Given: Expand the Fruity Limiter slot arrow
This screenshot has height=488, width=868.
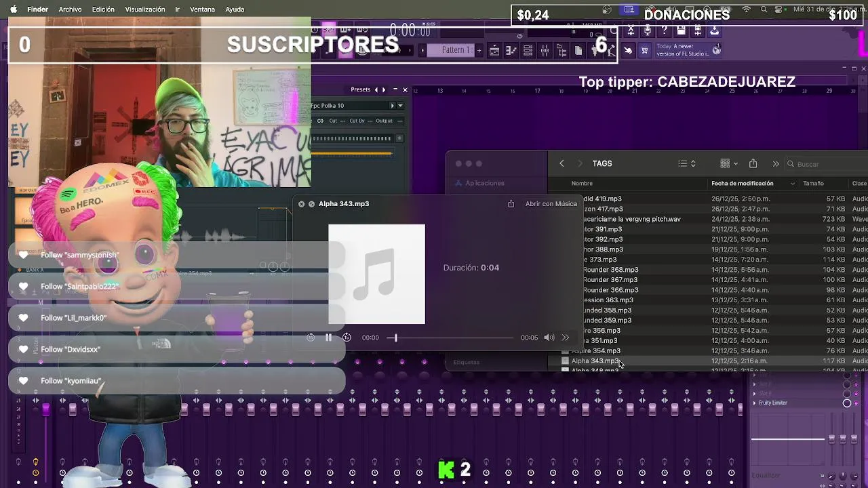Looking at the screenshot, I should (x=755, y=403).
